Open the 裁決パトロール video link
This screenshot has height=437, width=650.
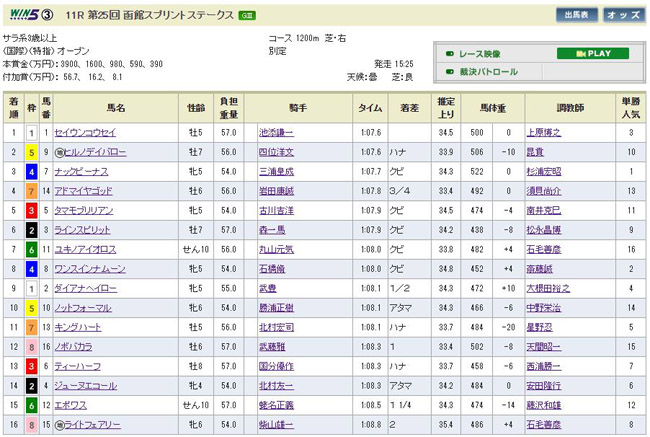[488, 72]
